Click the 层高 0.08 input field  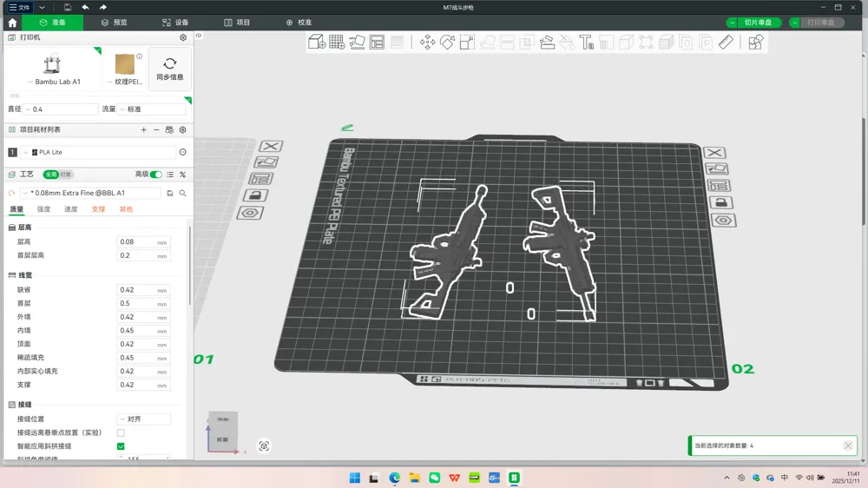tap(143, 242)
